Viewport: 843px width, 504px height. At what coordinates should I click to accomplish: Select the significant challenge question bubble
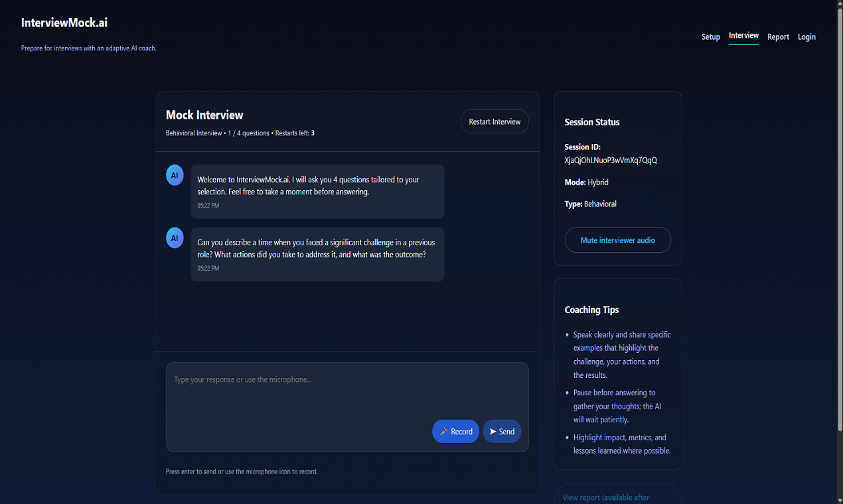pos(317,254)
